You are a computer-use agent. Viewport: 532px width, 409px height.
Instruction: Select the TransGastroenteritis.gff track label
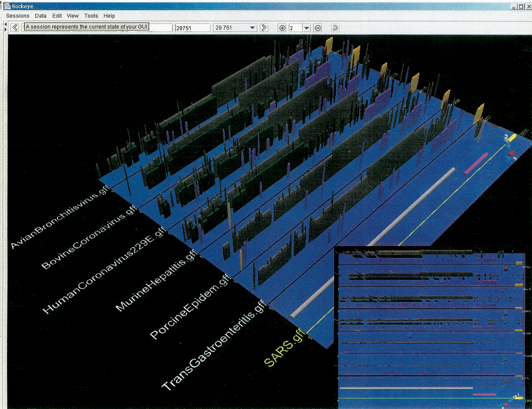pos(214,346)
